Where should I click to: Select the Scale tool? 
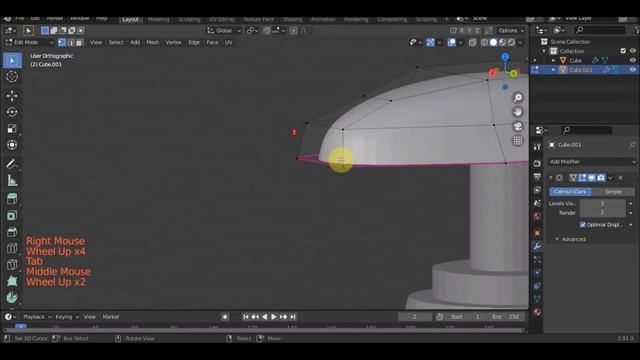[12, 128]
